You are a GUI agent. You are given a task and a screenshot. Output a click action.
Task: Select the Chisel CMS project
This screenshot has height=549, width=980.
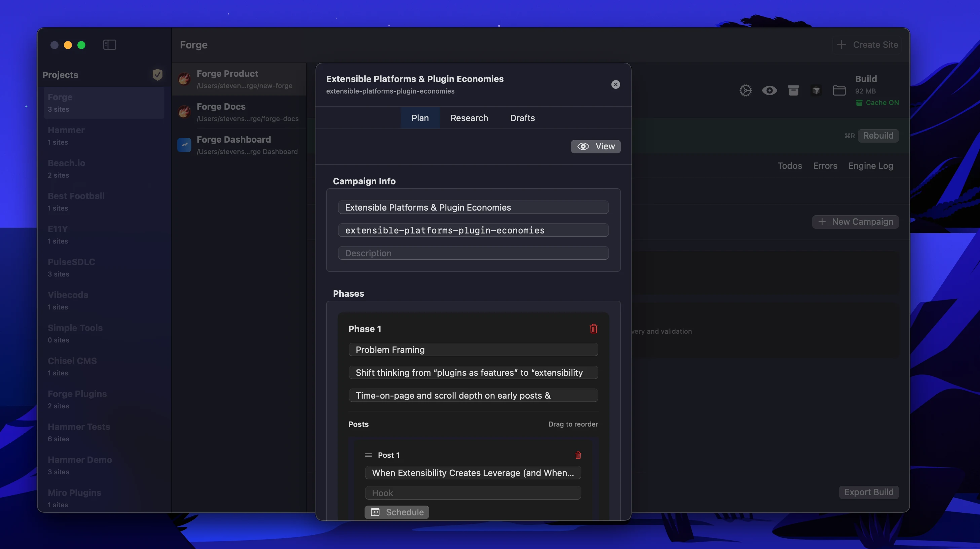[x=104, y=366]
